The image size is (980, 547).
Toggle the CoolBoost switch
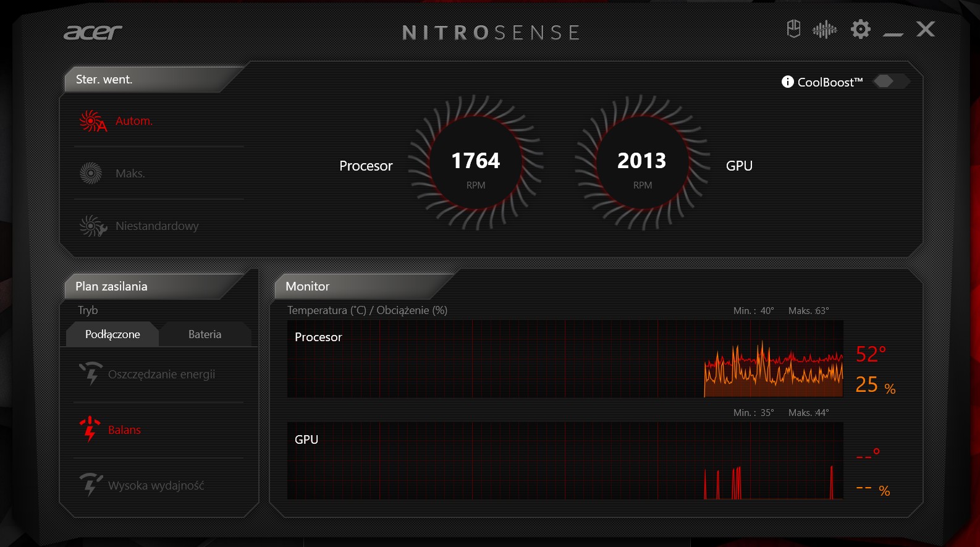[x=890, y=82]
